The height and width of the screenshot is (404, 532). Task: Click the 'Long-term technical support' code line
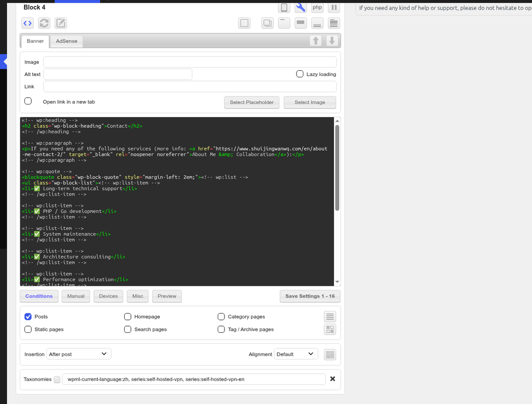79,188
